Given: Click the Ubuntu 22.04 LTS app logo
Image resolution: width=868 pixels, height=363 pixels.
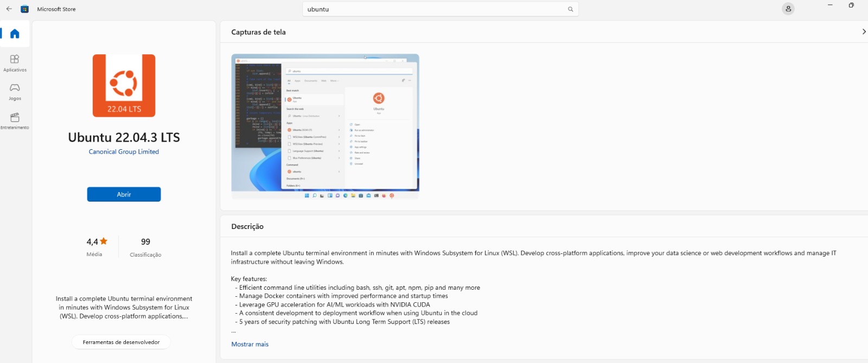Looking at the screenshot, I should click(124, 85).
